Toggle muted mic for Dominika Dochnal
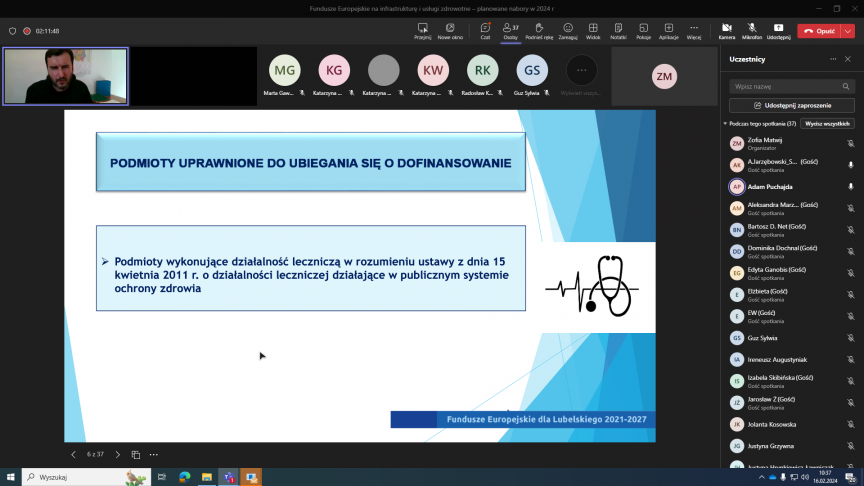Image resolution: width=864 pixels, height=486 pixels. (851, 251)
